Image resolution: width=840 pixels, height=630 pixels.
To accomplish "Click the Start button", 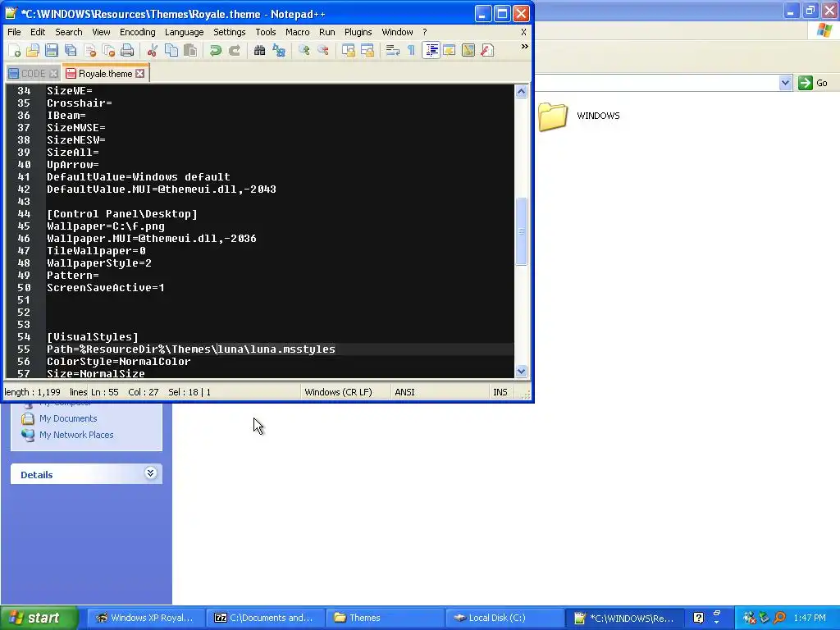I will 39,618.
